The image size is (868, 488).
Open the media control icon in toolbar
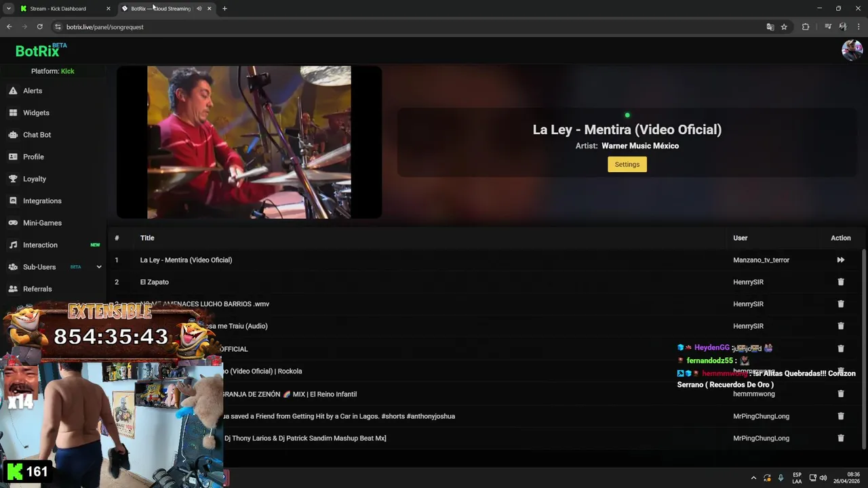point(828,27)
